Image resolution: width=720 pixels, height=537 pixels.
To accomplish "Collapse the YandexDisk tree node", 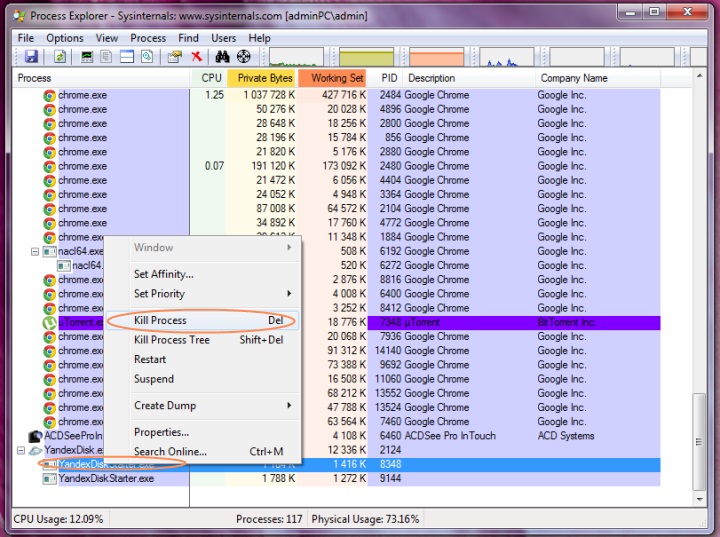I will pyautogui.click(x=21, y=451).
